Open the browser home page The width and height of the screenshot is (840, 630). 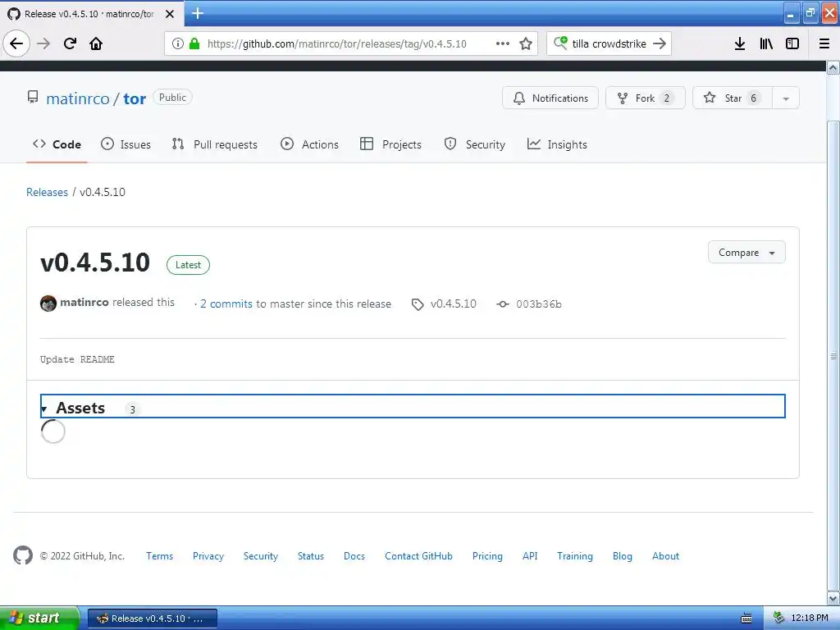96,43
